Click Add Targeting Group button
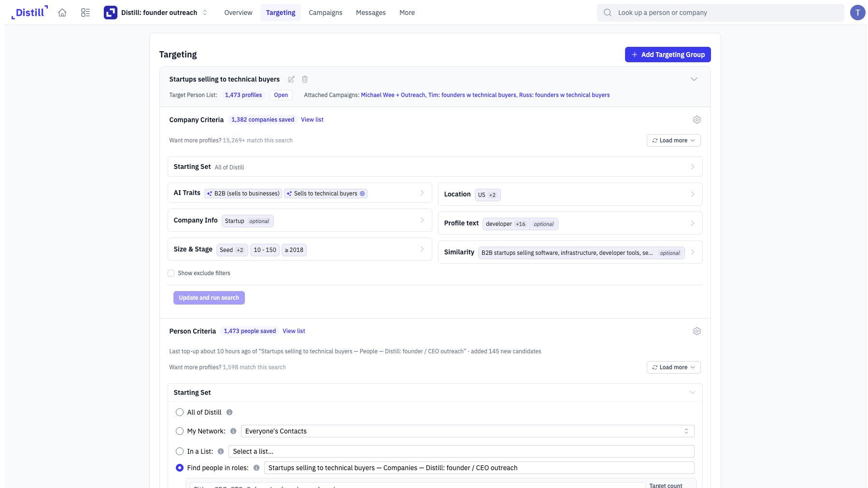The image size is (868, 488). point(668,55)
